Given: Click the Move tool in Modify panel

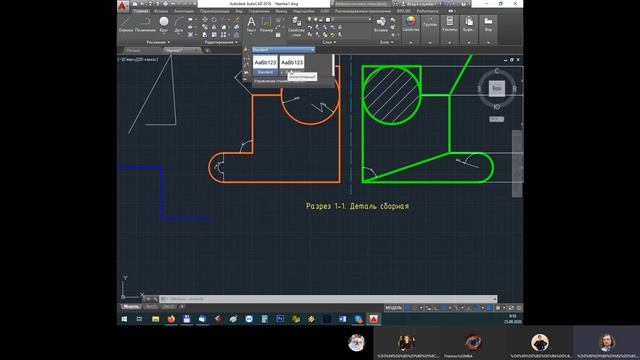Looking at the screenshot, I should point(204,20).
